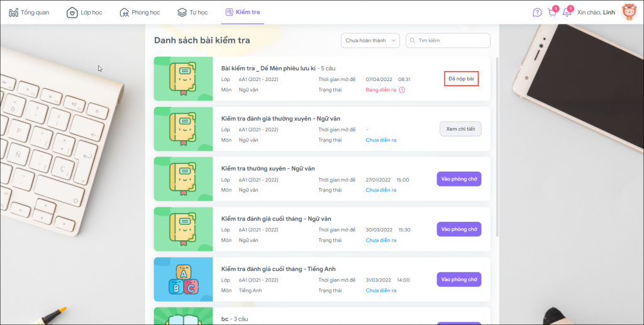Screen dimensions: 644x325
Task: Click the clock icon beside Đang diễn ra
Action: pos(402,90)
